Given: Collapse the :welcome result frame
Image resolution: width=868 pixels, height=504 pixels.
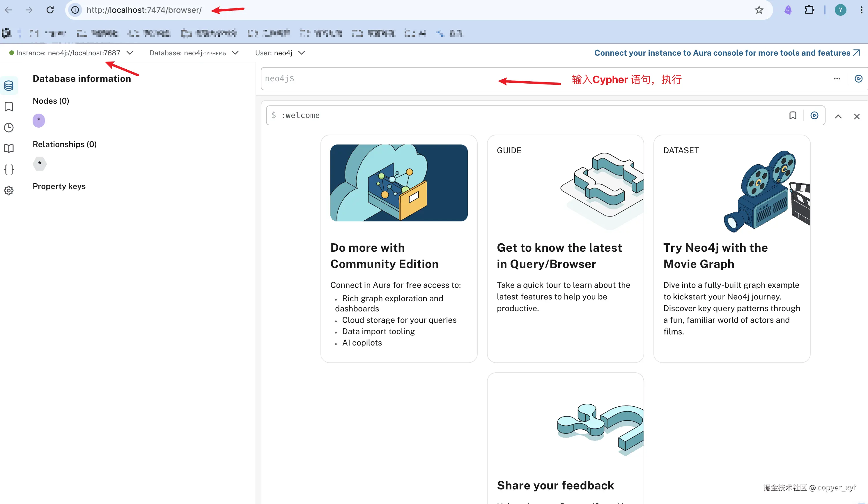Looking at the screenshot, I should [x=838, y=117].
